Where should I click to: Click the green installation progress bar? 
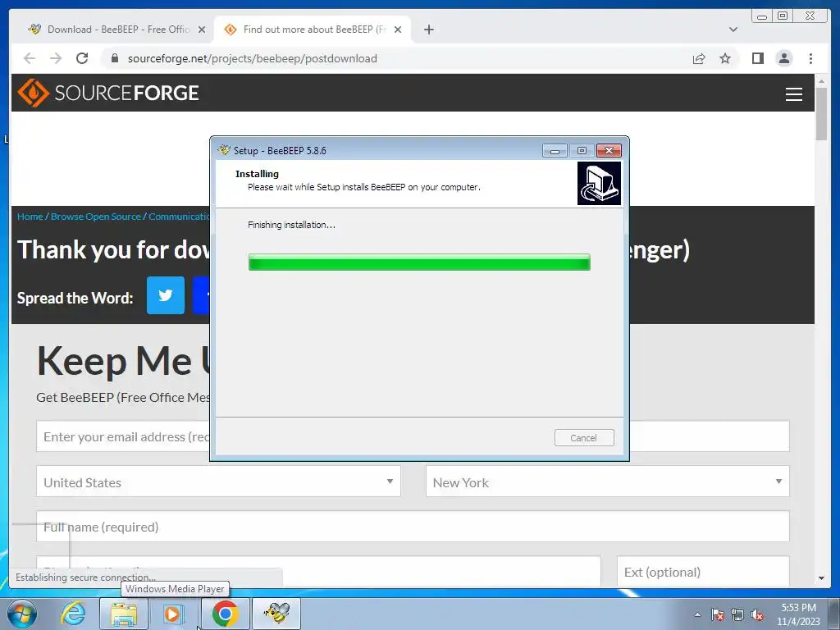pyautogui.click(x=419, y=262)
